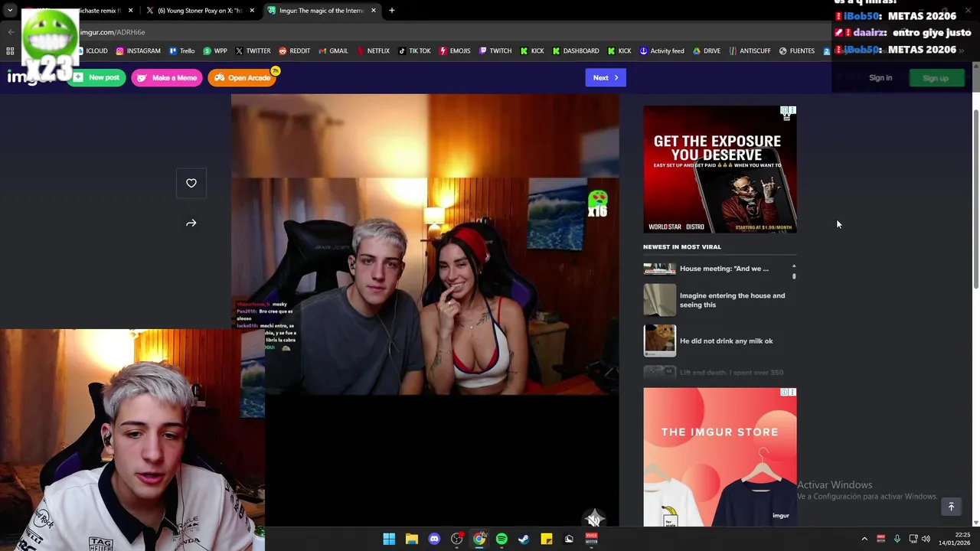
Task: Open the DRIVE bookmark
Action: click(x=707, y=51)
